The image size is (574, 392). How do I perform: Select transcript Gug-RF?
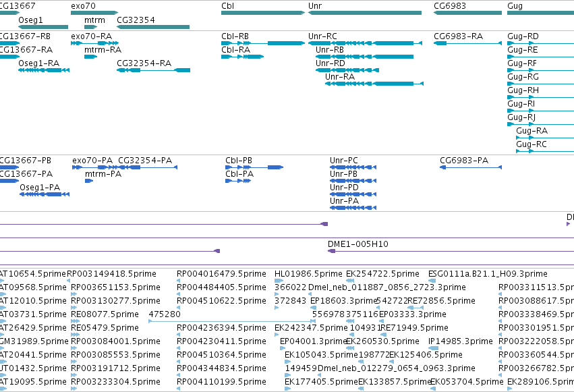point(541,70)
